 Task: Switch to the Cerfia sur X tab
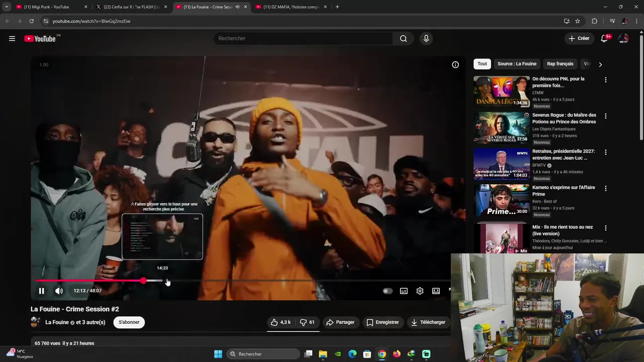tap(132, 7)
